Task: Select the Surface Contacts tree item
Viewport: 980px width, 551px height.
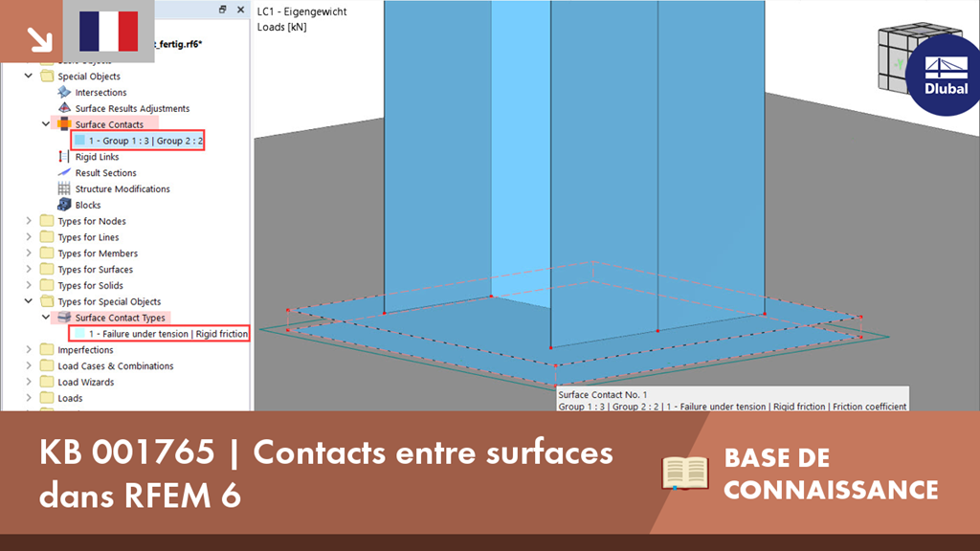Action: 109,124
